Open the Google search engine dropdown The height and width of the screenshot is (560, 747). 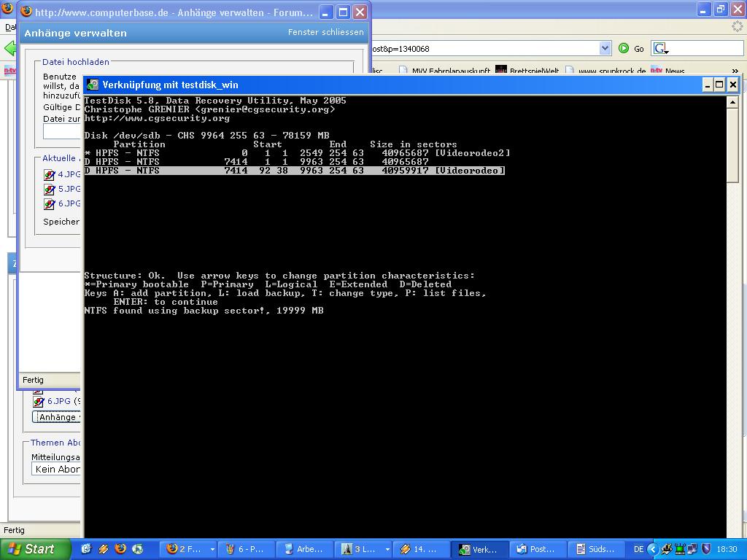pyautogui.click(x=660, y=48)
